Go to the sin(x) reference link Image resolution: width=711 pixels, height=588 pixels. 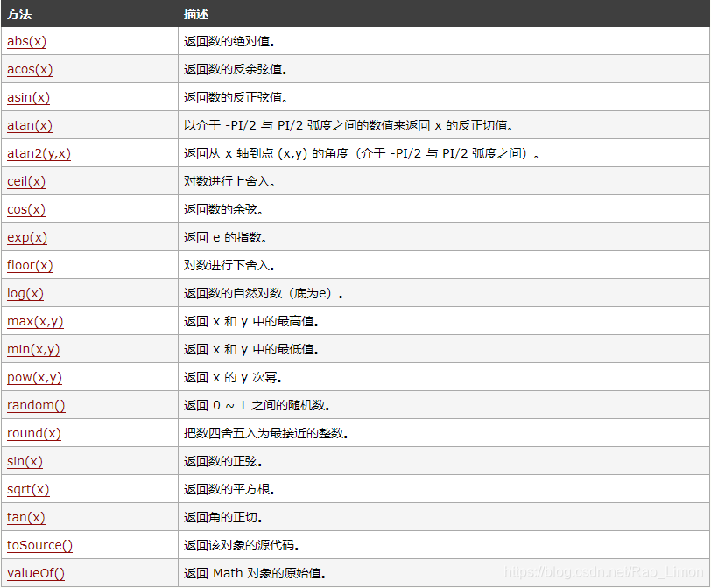tap(25, 462)
